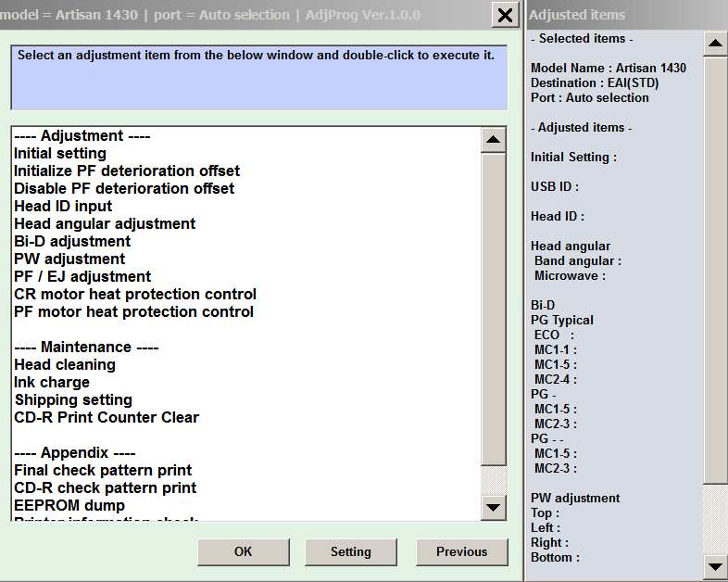
Task: Click 'ECO :' entry
Action: [555, 335]
